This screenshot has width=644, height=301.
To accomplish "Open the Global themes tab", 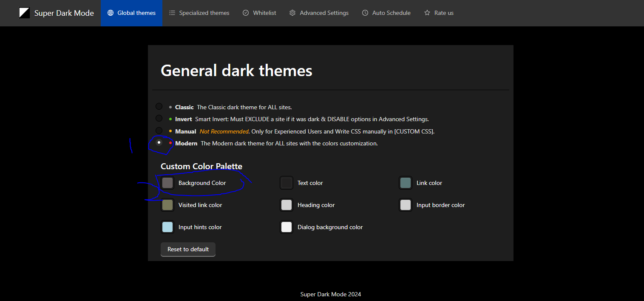I will tap(131, 13).
